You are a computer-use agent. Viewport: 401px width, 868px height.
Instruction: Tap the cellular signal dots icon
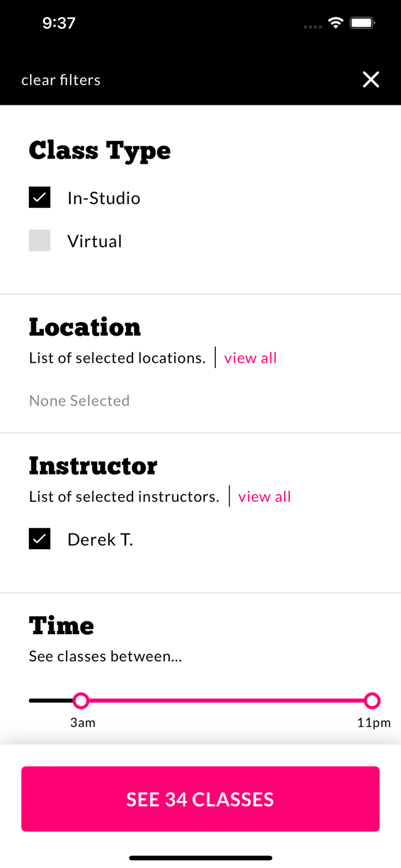pos(312,27)
